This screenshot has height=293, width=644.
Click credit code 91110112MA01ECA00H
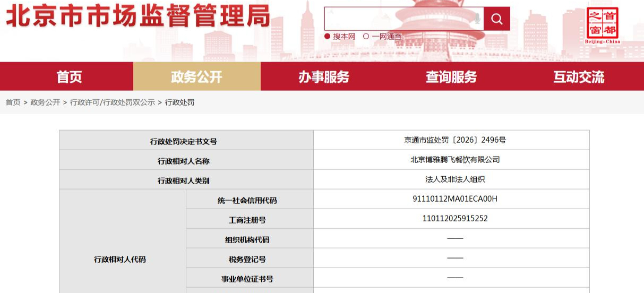(455, 199)
